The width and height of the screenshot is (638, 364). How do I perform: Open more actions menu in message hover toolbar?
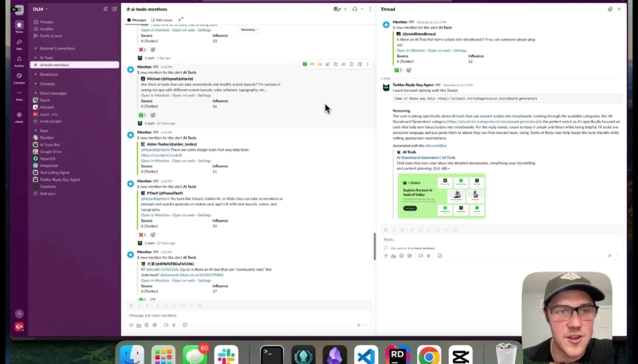[x=368, y=65]
